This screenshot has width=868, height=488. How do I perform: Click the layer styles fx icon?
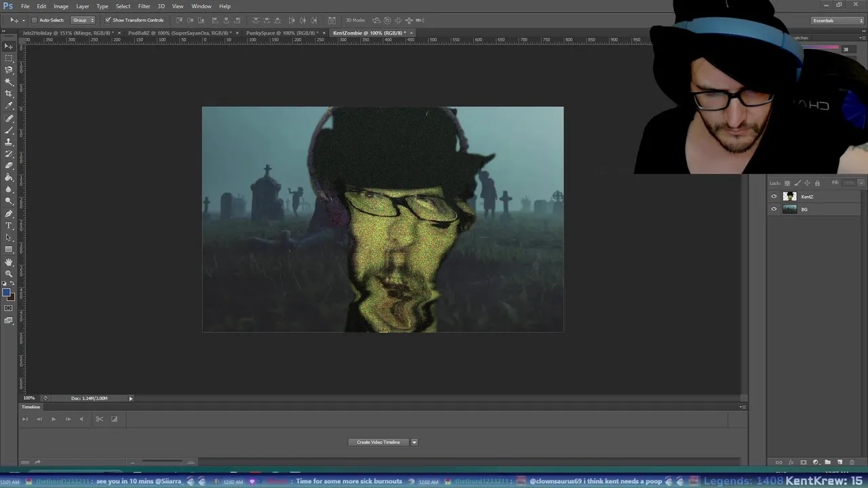pos(791,462)
